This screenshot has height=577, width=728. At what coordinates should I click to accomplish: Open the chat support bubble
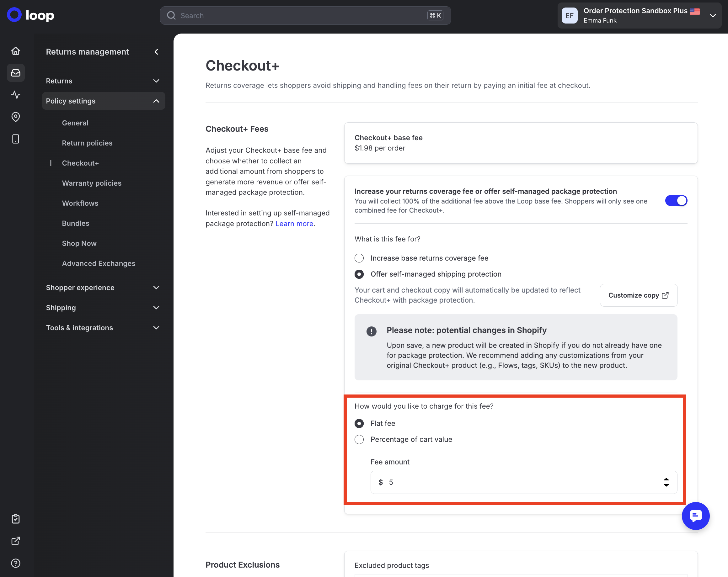tap(695, 516)
